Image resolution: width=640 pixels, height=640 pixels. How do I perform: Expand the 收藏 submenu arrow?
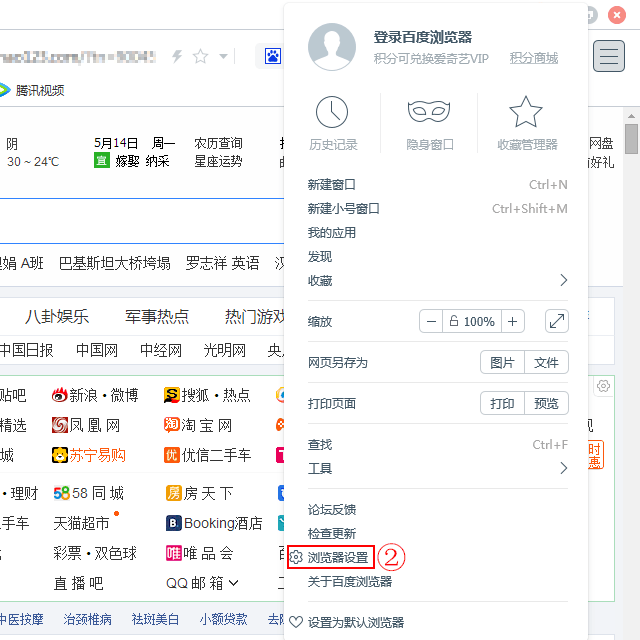click(564, 280)
